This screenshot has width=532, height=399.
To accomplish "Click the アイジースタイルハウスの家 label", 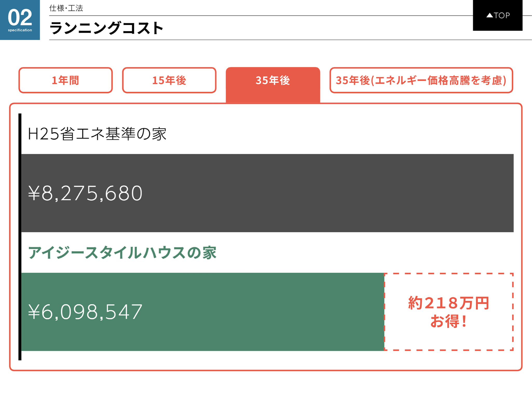I will coord(122,252).
